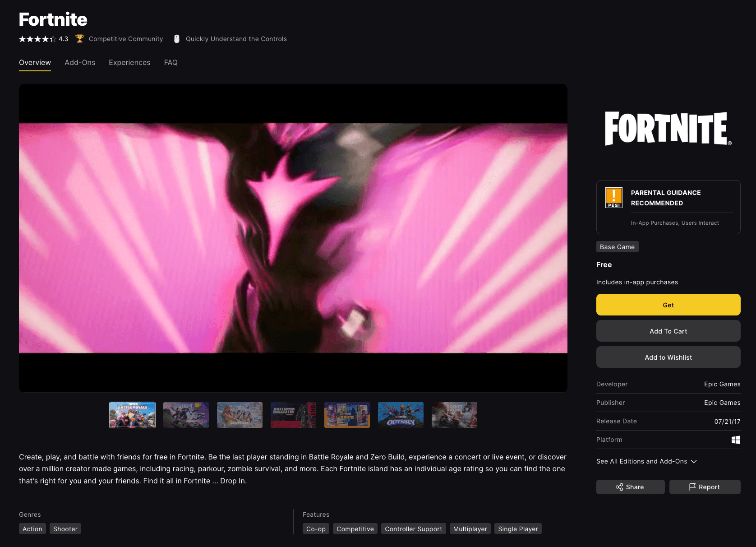
Task: Report this game listing
Action: click(x=705, y=487)
